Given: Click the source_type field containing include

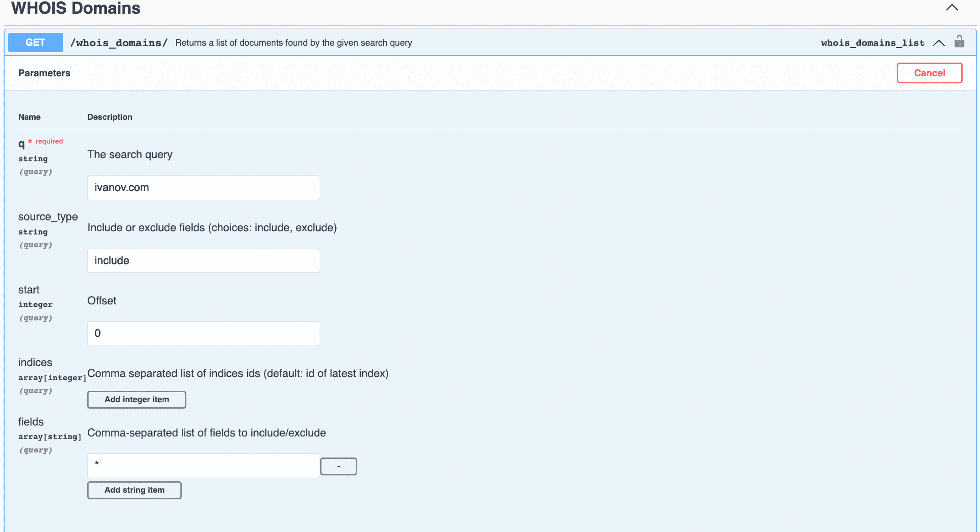Looking at the screenshot, I should pyautogui.click(x=203, y=261).
